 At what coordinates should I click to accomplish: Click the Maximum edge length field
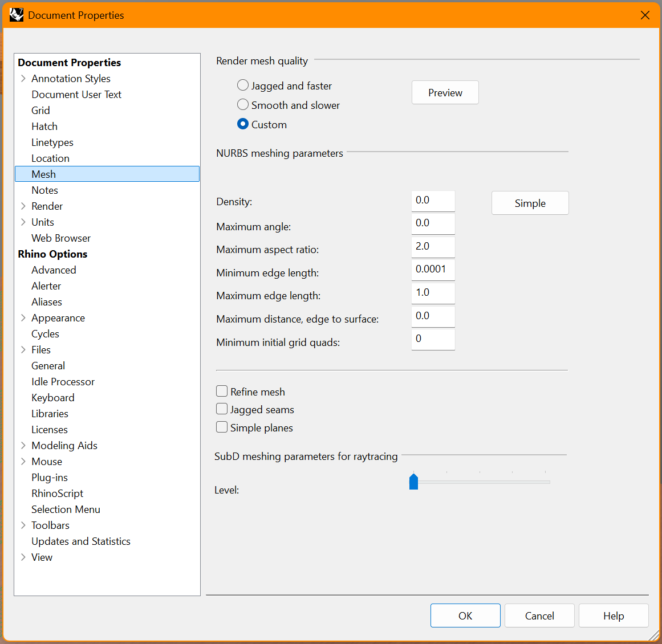pyautogui.click(x=433, y=293)
